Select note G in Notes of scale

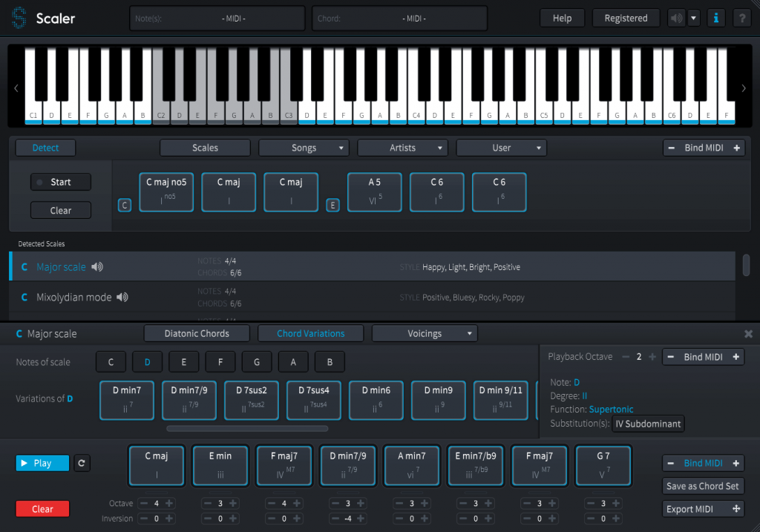click(x=257, y=362)
